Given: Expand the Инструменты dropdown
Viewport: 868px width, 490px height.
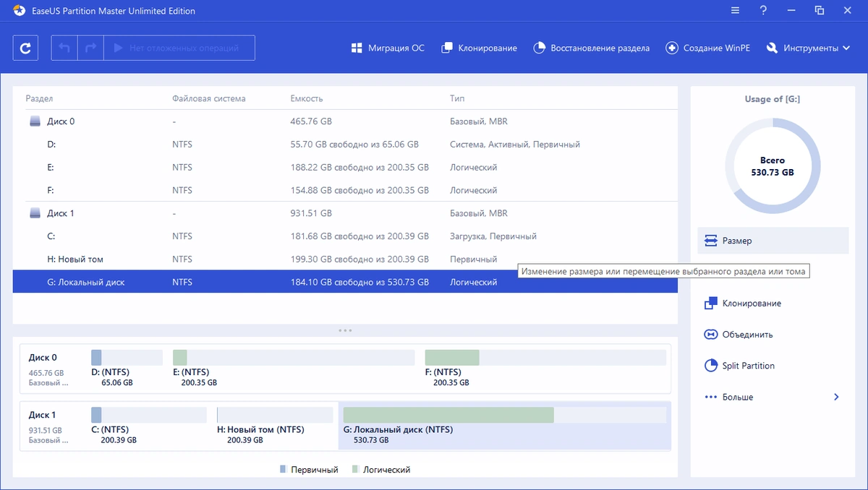Looking at the screenshot, I should 808,48.
